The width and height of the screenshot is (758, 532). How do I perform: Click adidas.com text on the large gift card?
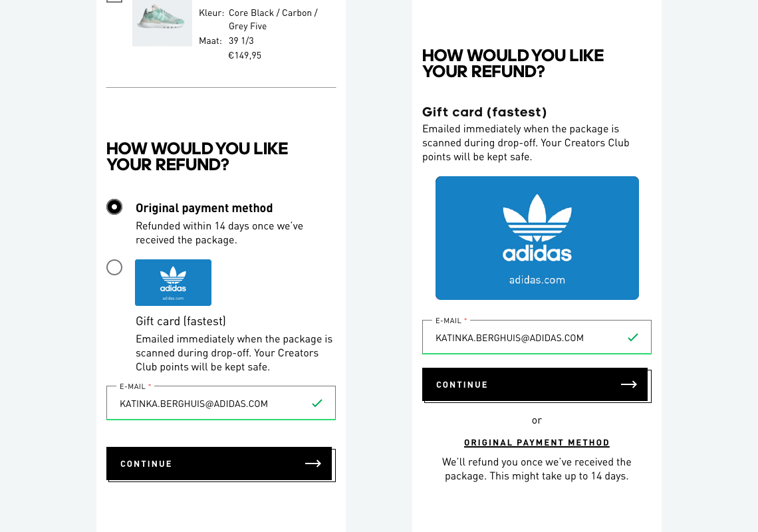point(537,280)
